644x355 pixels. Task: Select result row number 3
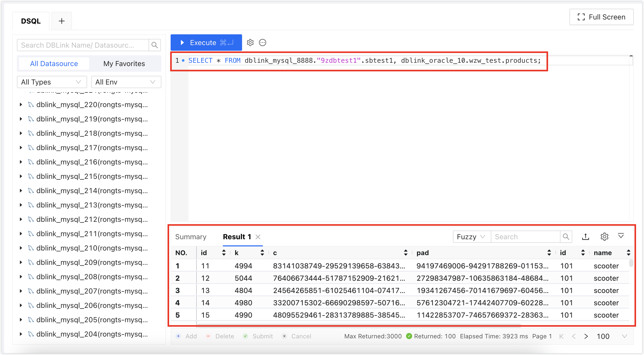[x=178, y=290]
